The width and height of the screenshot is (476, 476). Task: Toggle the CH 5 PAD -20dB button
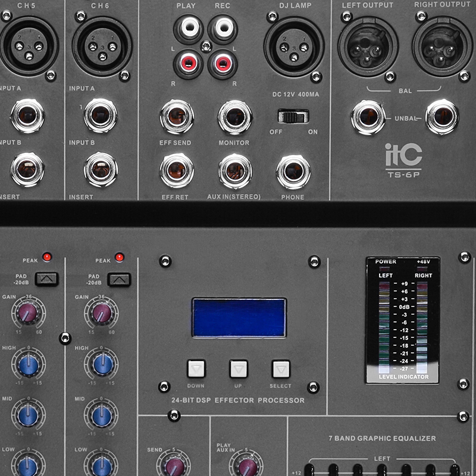46,278
